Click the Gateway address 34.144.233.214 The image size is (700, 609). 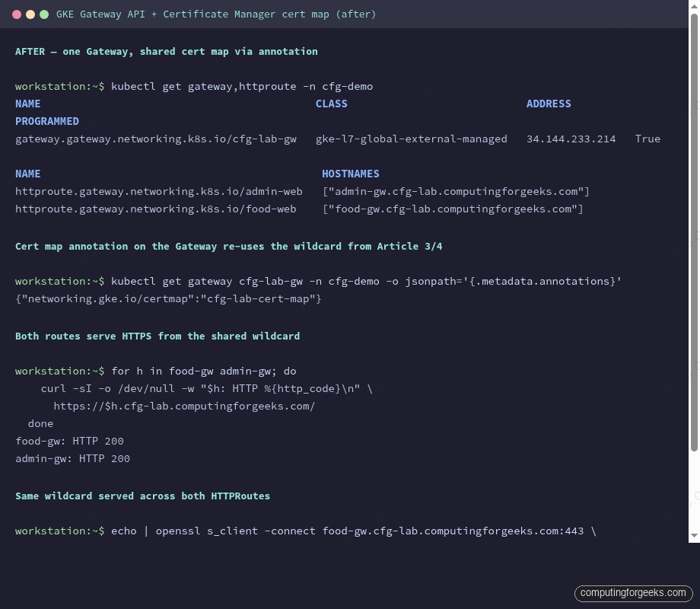tap(569, 139)
